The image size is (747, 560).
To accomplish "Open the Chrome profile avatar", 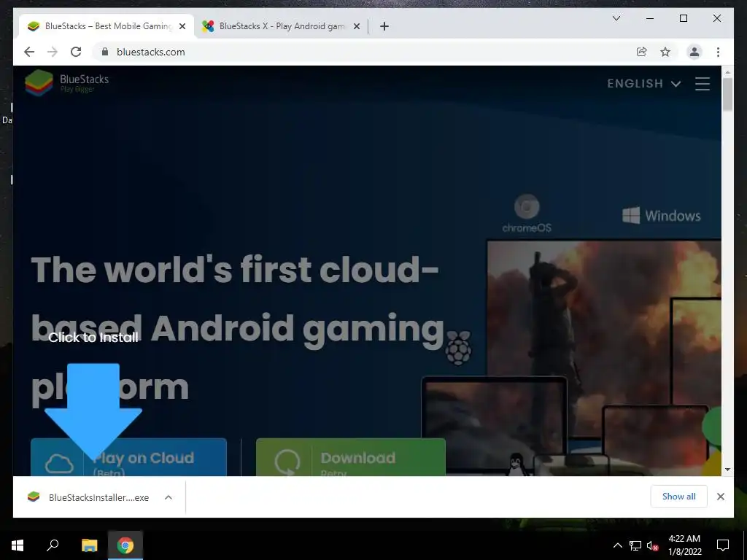I will (x=694, y=52).
